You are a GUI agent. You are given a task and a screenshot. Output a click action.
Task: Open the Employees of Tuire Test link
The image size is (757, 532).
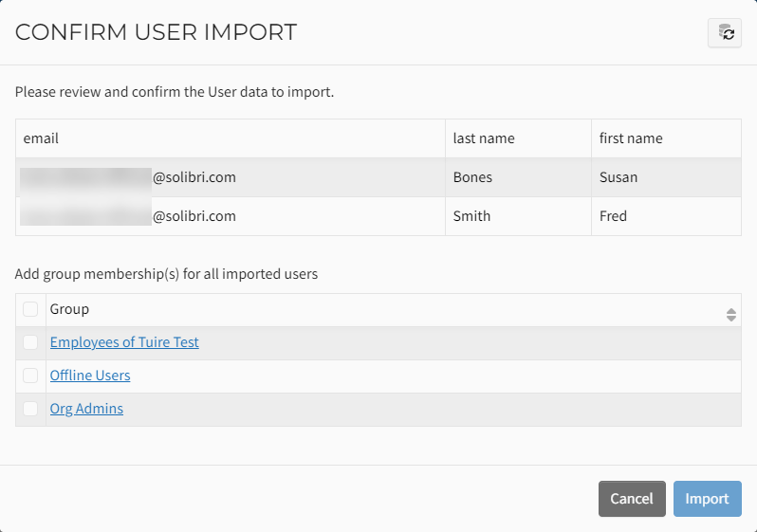[124, 342]
